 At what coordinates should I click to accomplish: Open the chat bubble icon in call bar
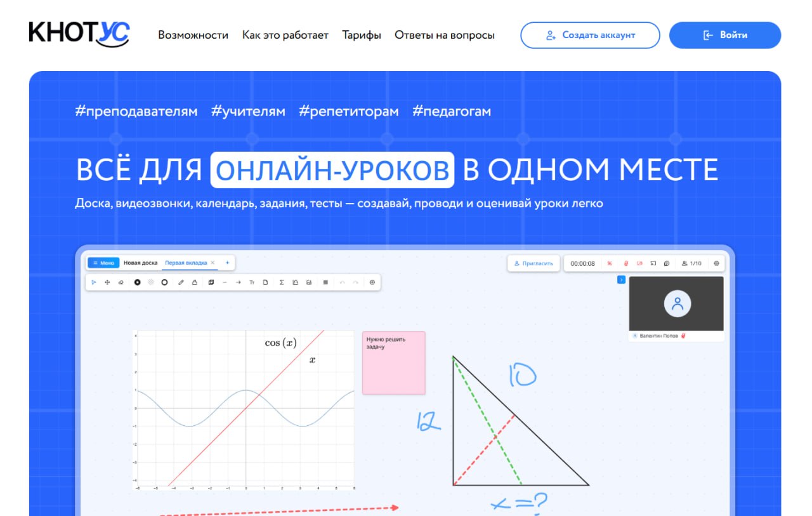[667, 263]
